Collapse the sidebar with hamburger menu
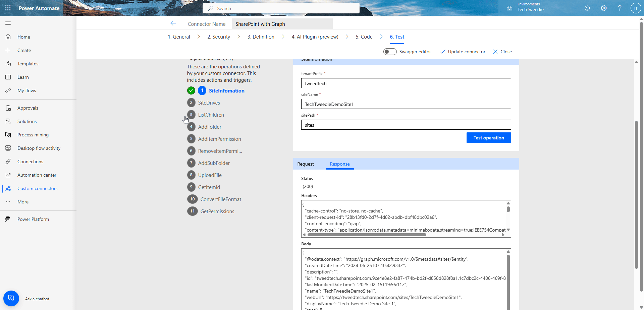 coord(8,23)
